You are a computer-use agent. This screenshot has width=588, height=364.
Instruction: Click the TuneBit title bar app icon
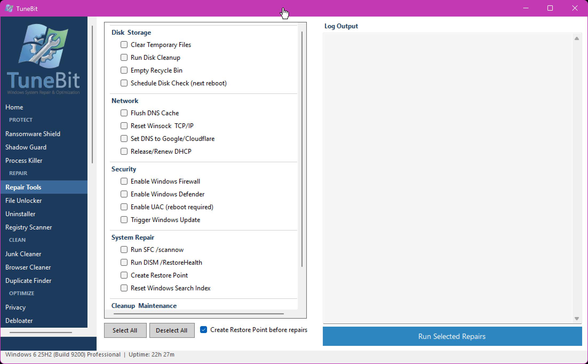pos(9,8)
